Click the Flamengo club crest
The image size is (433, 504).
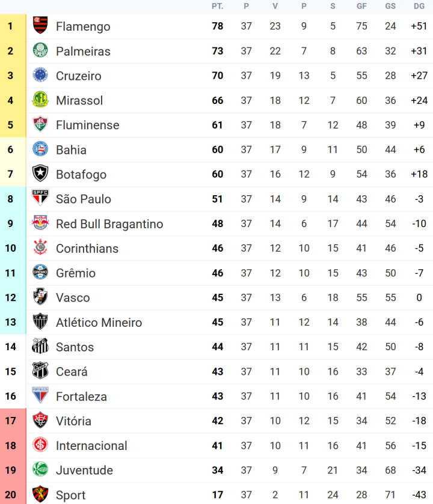[x=40, y=26]
